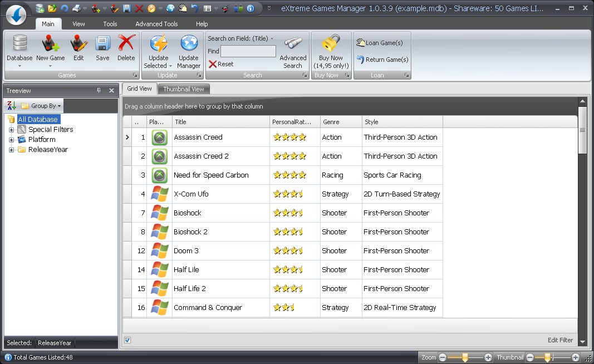Select the All Database tree item
This screenshot has height=364, width=594.
pos(38,119)
